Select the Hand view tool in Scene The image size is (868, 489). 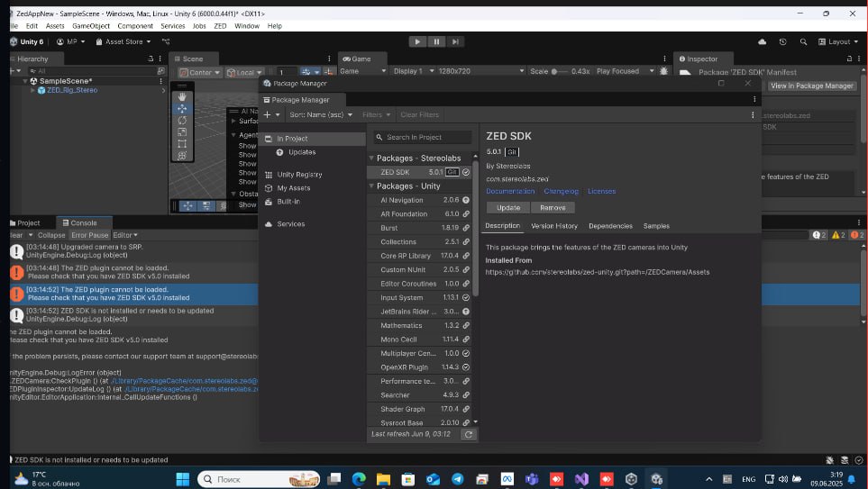tap(182, 96)
